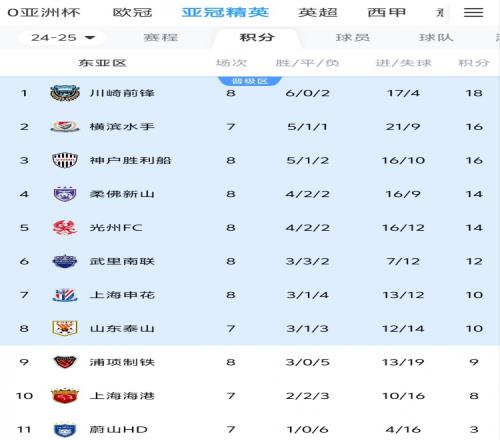
Task: Tap the 横滨水手 team crest
Action: [65, 127]
